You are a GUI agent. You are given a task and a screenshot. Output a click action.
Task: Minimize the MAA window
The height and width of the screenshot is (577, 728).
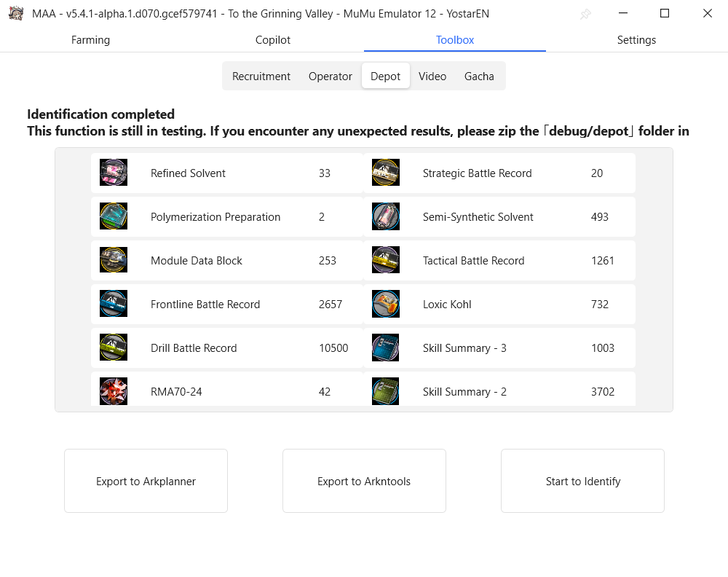[x=623, y=13]
